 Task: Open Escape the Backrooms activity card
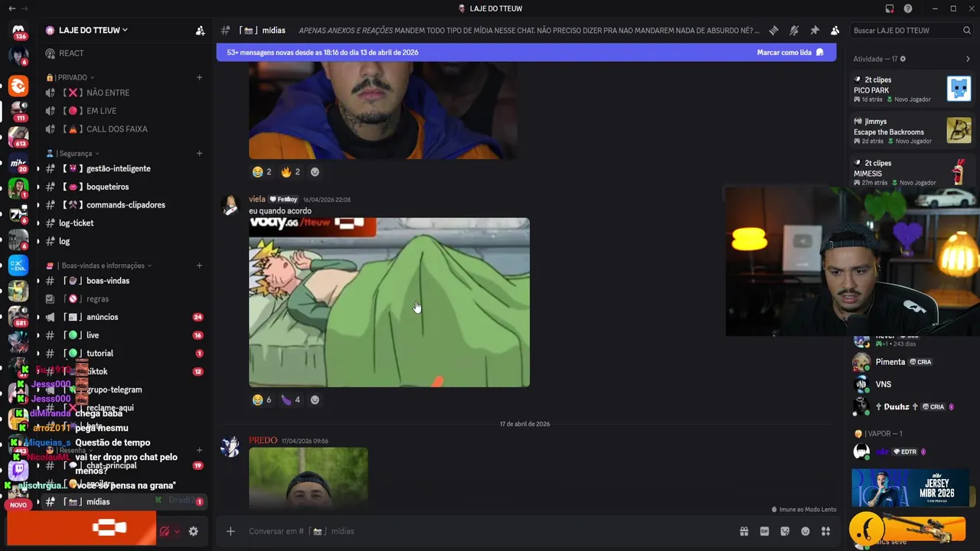click(912, 131)
